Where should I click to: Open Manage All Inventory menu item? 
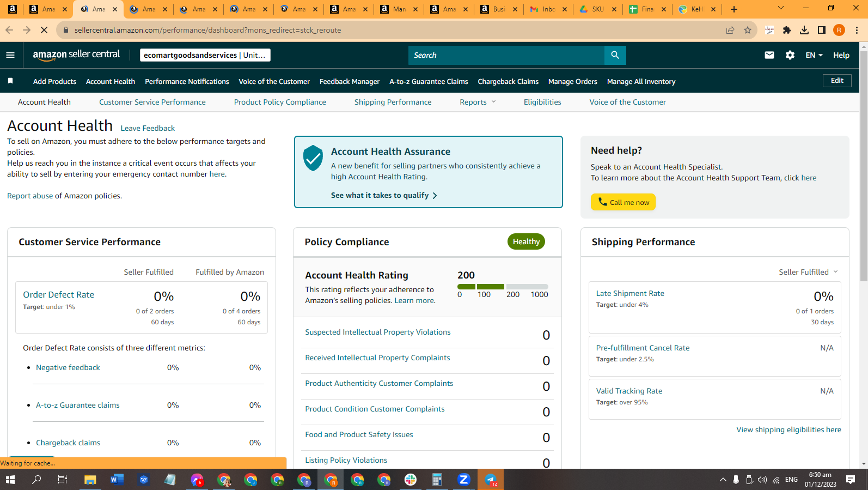[641, 81]
